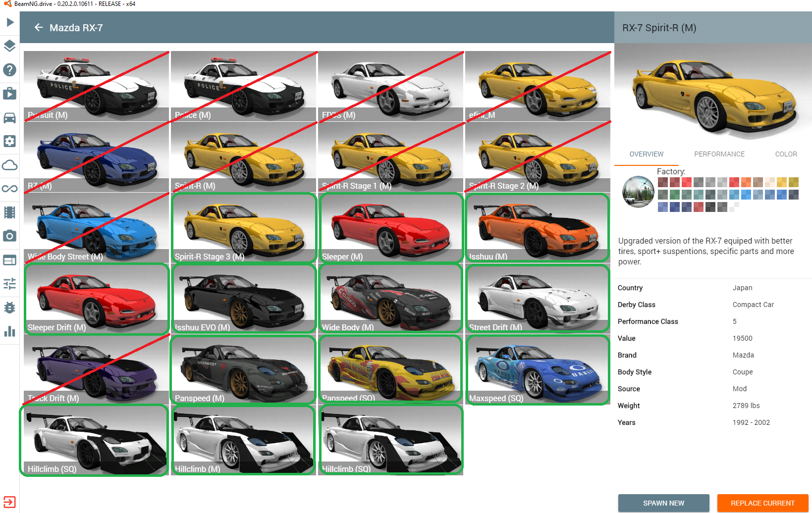Screen dimensions: 812x513
Task: Select the Spirit-R Stage 3 (M) configuration
Action: pyautogui.click(x=244, y=228)
